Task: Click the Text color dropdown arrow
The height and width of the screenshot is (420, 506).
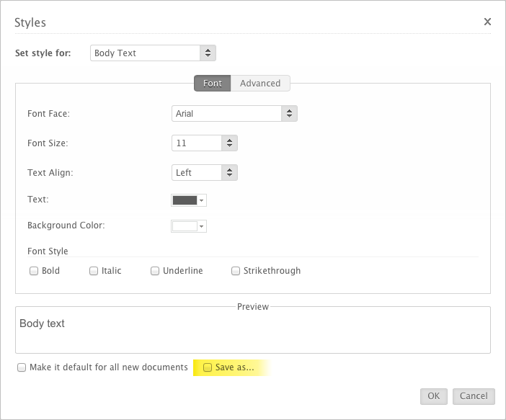Action: 202,200
